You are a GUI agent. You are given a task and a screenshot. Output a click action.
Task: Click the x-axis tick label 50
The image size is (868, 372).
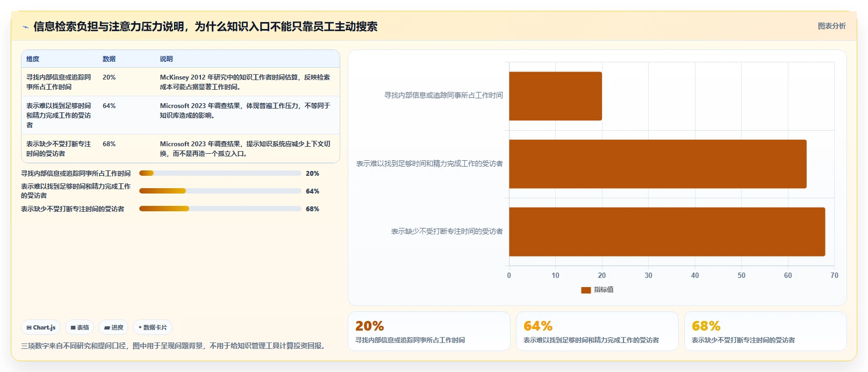click(741, 275)
